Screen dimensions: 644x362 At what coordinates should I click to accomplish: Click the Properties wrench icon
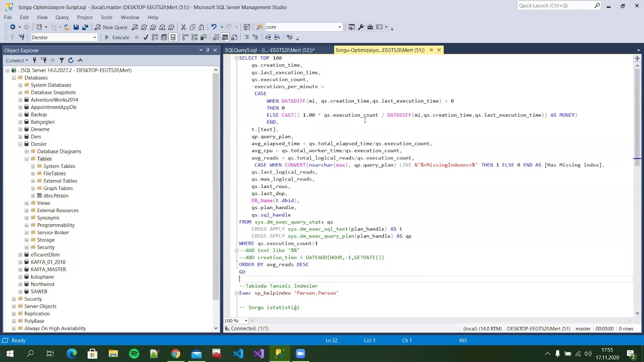[x=361, y=27]
